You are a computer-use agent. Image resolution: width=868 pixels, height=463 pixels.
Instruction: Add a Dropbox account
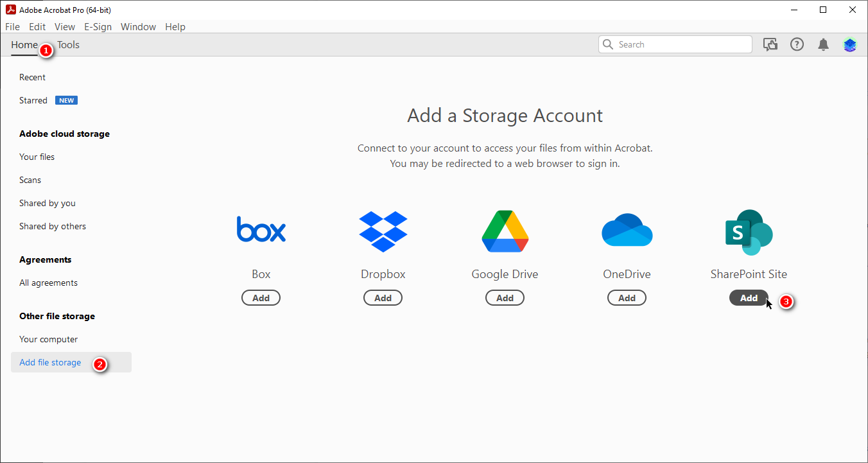(x=383, y=298)
